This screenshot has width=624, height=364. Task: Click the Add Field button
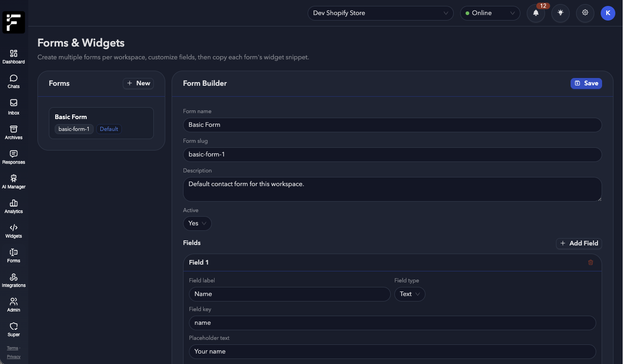(x=579, y=244)
